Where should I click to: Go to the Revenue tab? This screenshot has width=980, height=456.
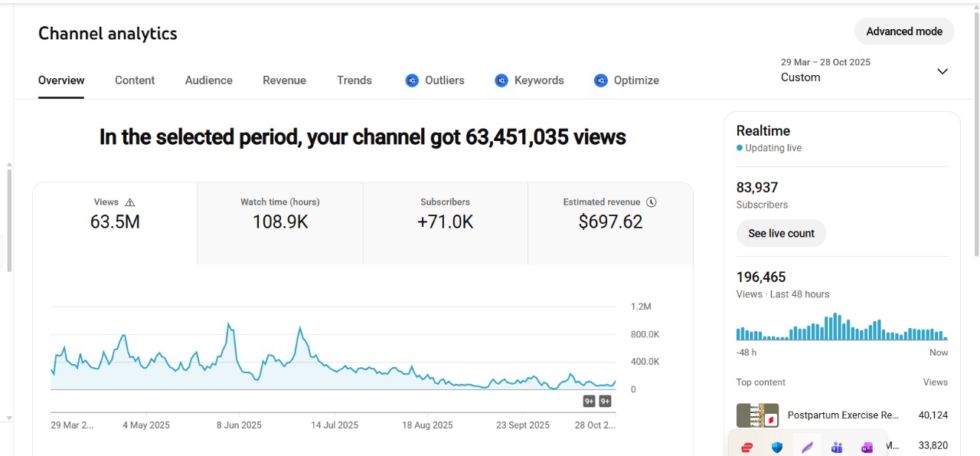tap(284, 80)
